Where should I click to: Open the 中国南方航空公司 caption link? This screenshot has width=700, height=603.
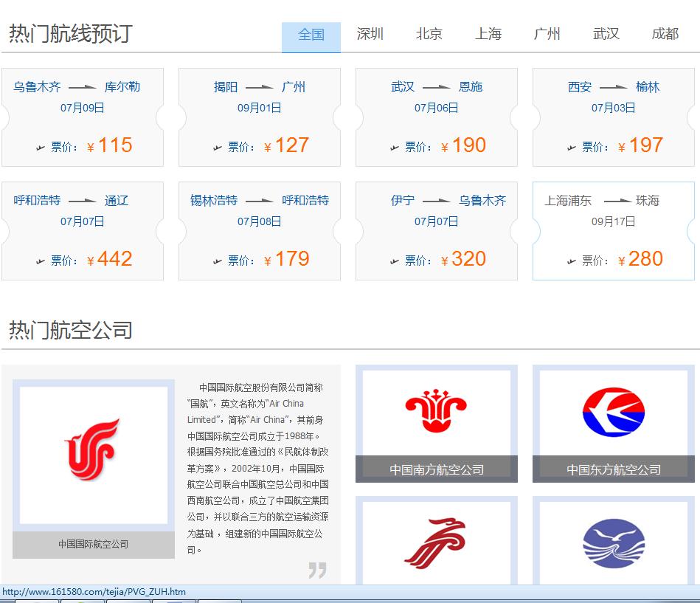click(437, 469)
